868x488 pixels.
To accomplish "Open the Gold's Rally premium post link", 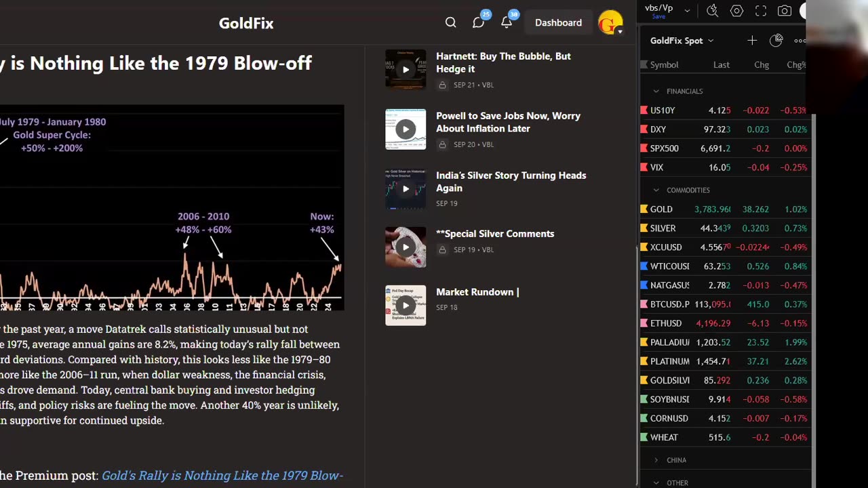I will click(x=222, y=476).
